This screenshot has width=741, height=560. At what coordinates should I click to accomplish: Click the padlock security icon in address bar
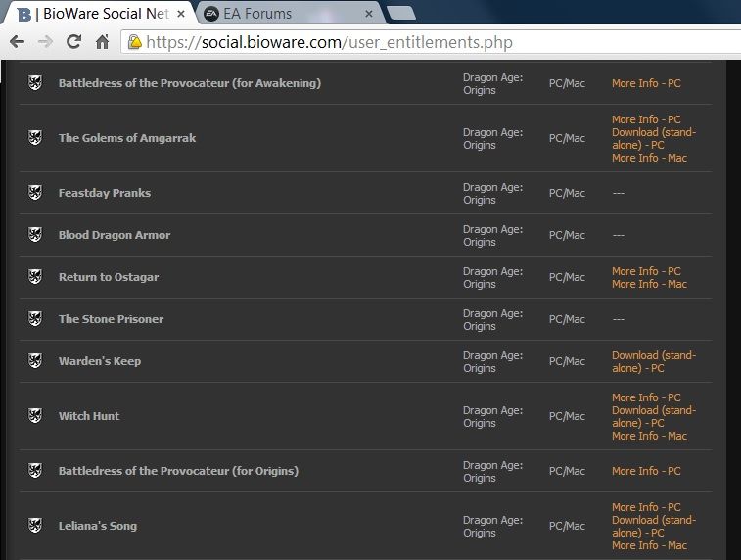coord(134,42)
